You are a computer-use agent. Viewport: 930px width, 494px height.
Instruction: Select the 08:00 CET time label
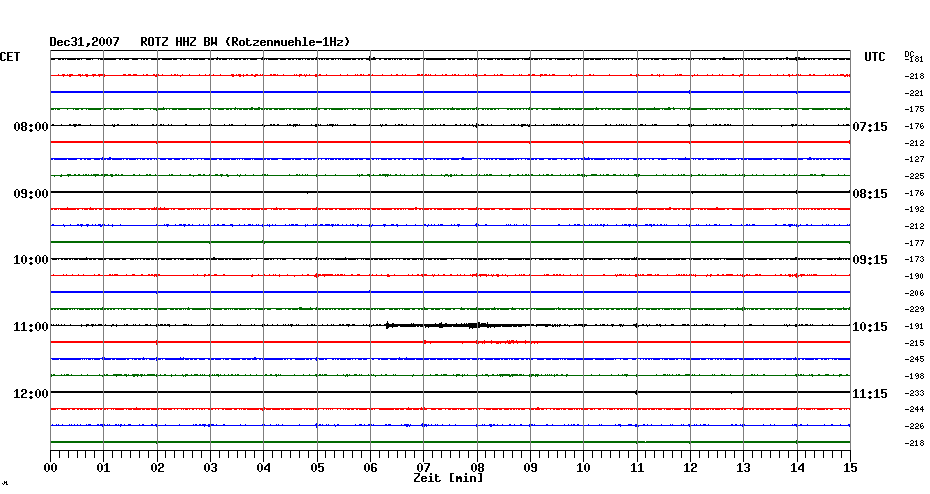coord(31,126)
